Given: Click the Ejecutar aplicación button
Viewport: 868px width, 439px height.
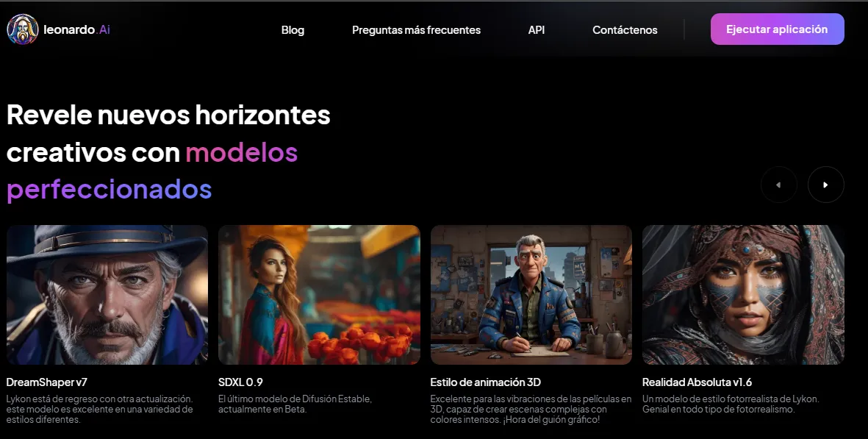Looking at the screenshot, I should (777, 29).
